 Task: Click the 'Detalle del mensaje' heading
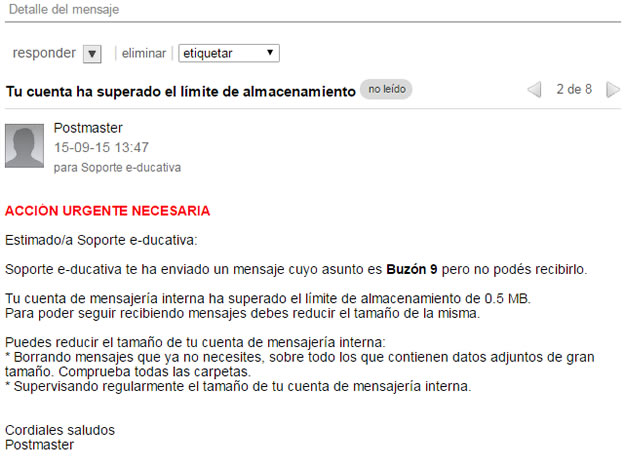tap(64, 9)
